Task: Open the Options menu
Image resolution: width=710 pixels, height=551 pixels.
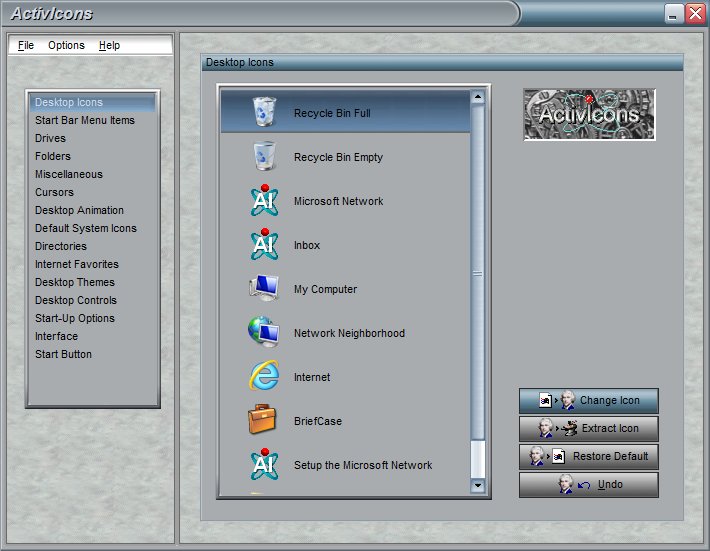Action: pos(66,46)
